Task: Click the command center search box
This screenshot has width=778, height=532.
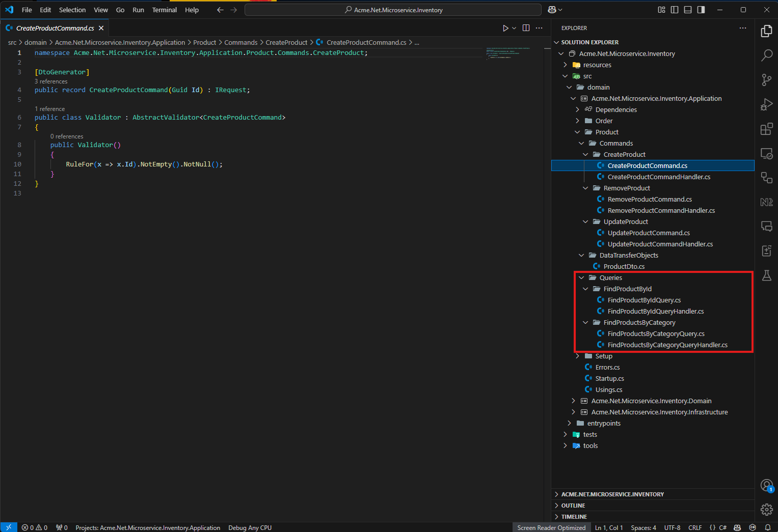Action: (393, 10)
